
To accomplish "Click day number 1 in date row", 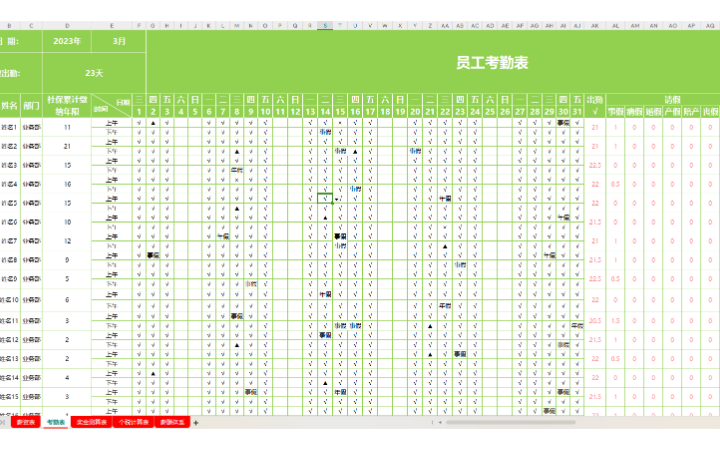I will coord(139,112).
